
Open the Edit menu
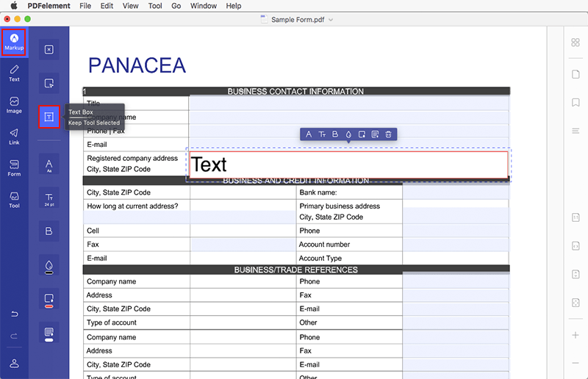107,6
